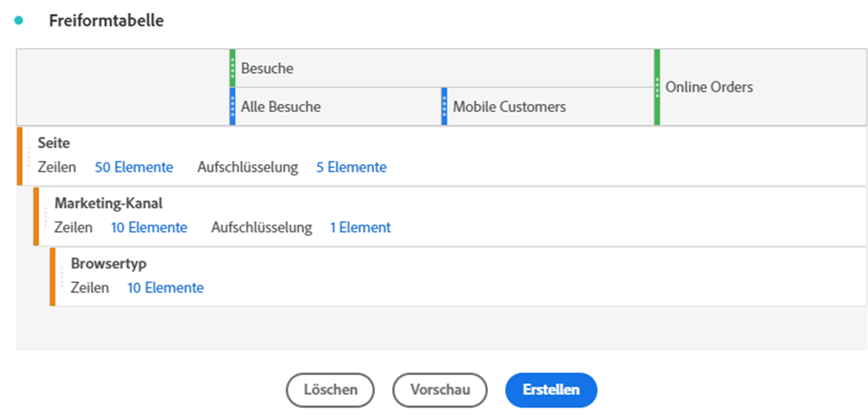Select the Online Orders column header
This screenshot has width=868, height=416.
coord(709,87)
